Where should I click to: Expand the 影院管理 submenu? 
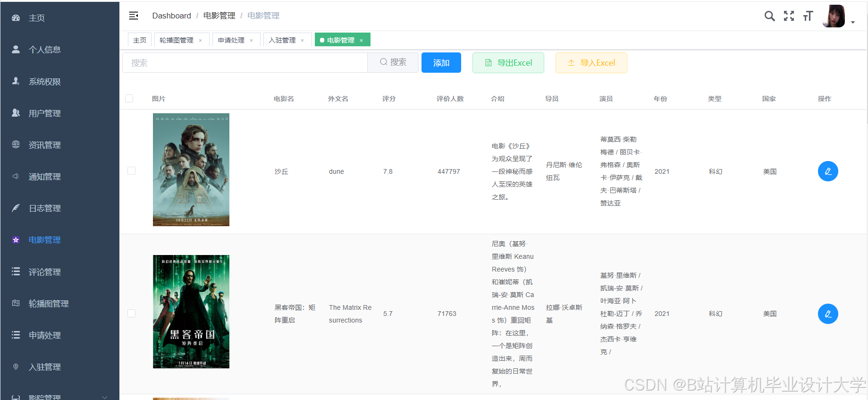105,397
